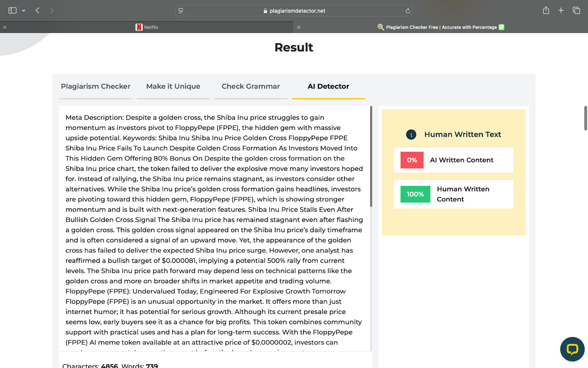This screenshot has height=368, width=588.
Task: Click the Words: 739 count
Action: tap(140, 366)
